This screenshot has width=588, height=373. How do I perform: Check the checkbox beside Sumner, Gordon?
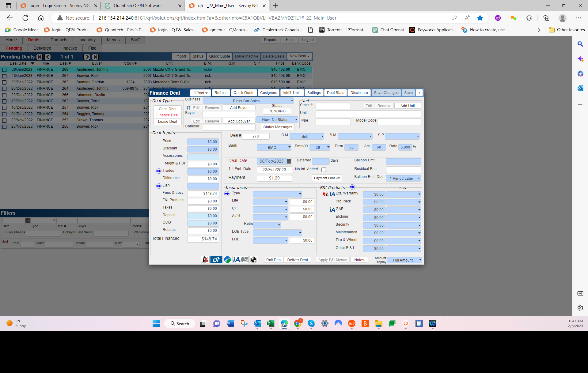[x=4, y=82]
